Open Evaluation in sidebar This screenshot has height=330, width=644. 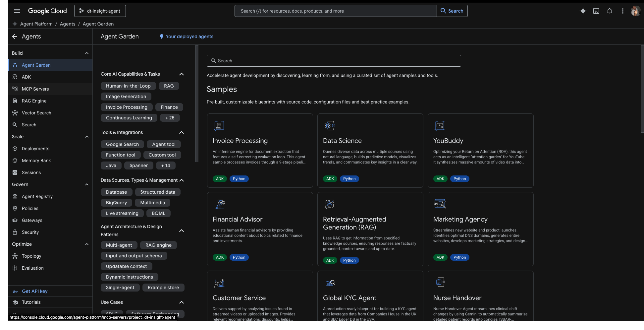pyautogui.click(x=50, y=268)
